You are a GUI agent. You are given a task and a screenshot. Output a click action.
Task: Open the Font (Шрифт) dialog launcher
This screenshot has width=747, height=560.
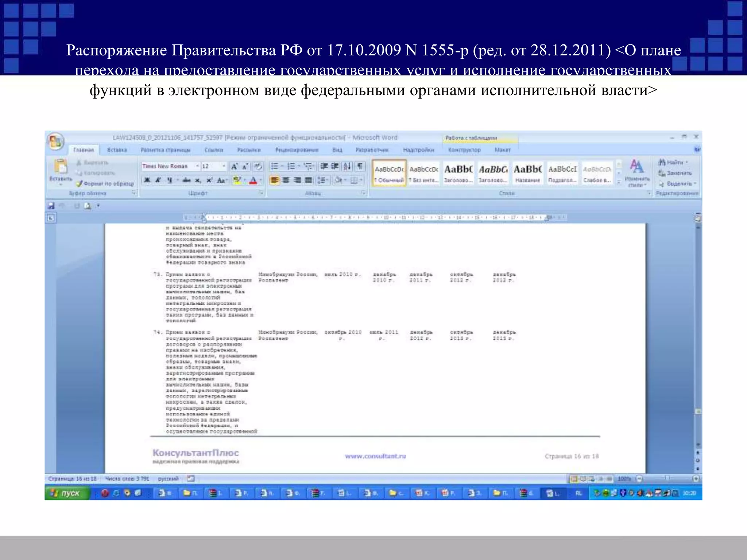click(x=261, y=193)
